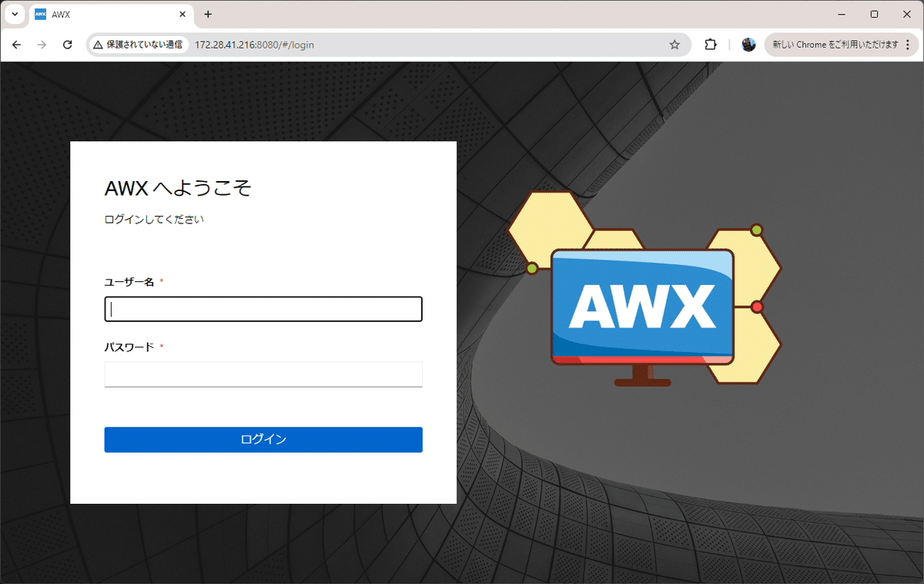Click the ユーザー名 label
Image resolution: width=924 pixels, height=584 pixels.
coord(129,282)
